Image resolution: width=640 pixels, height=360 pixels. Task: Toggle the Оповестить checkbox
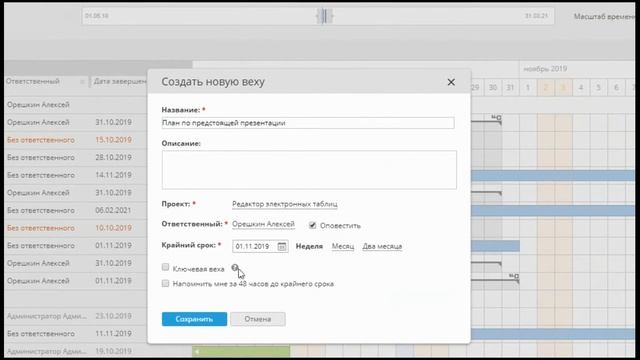pos(312,225)
